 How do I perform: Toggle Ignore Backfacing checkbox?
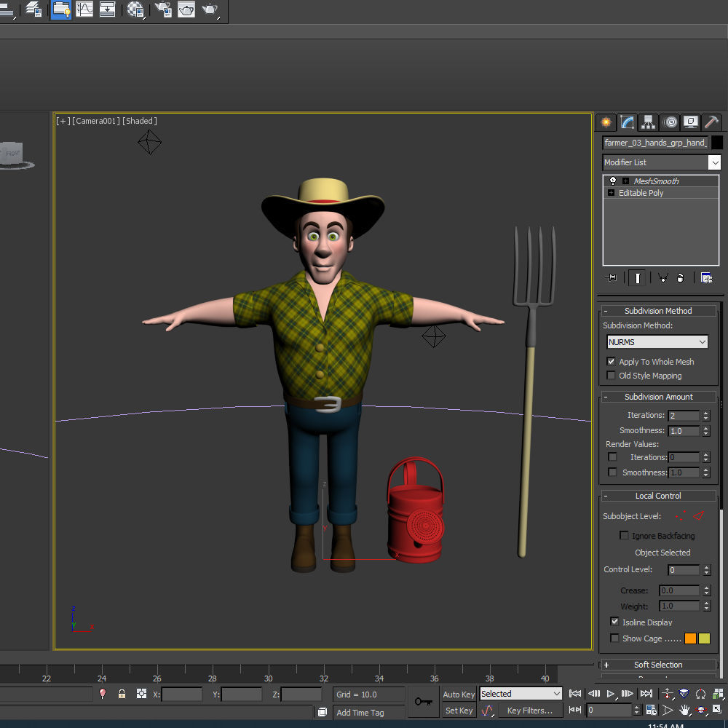pyautogui.click(x=624, y=535)
